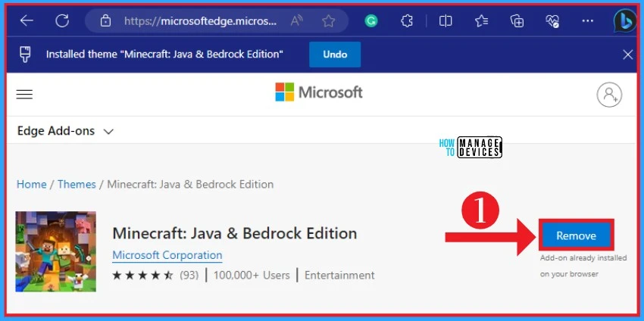Go to Themes breadcrumb link

(x=77, y=184)
